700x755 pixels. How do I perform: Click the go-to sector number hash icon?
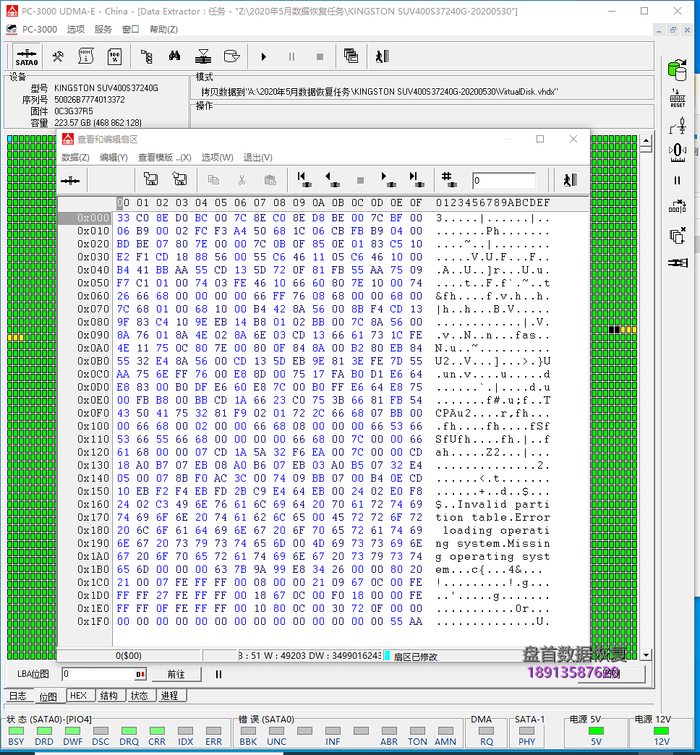[x=450, y=179]
